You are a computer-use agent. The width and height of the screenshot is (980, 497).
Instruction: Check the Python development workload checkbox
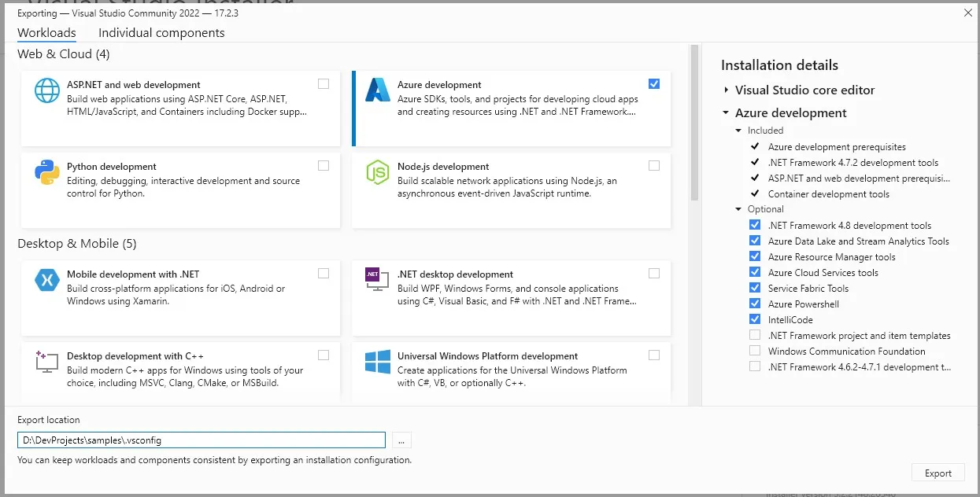click(x=324, y=166)
